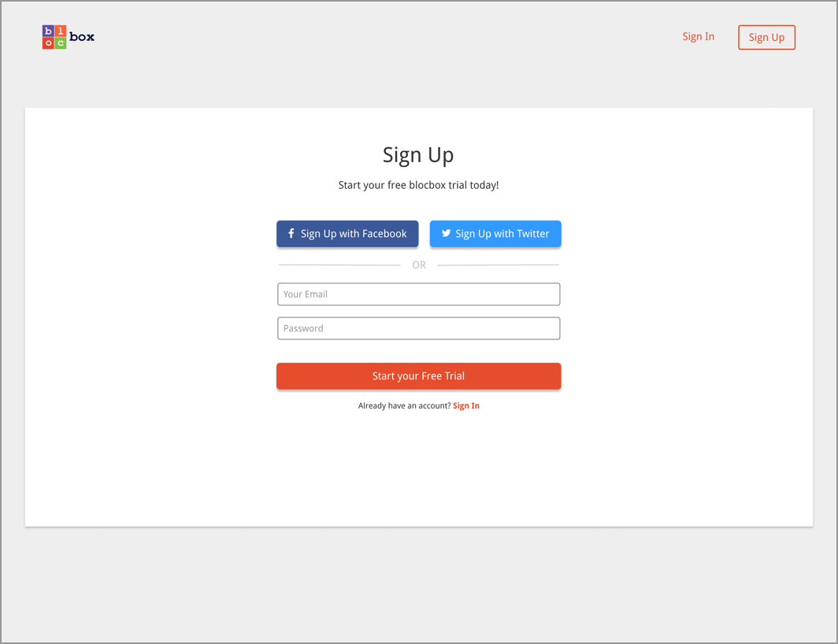Click the Facebook "f" icon
This screenshot has height=644, width=838.
pos(291,233)
